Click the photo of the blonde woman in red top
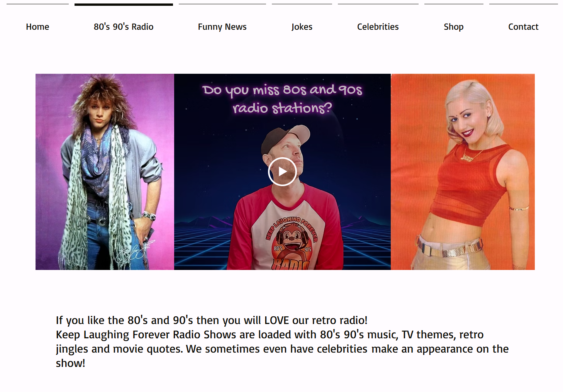This screenshot has height=392, width=563. pos(463,172)
